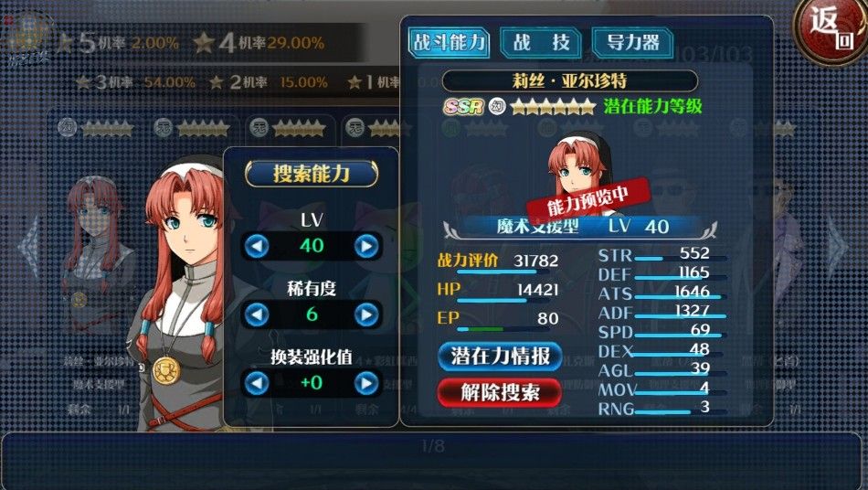Viewport: 868px width, 490px height.
Task: Click the 潜在力情报 button
Action: click(500, 356)
